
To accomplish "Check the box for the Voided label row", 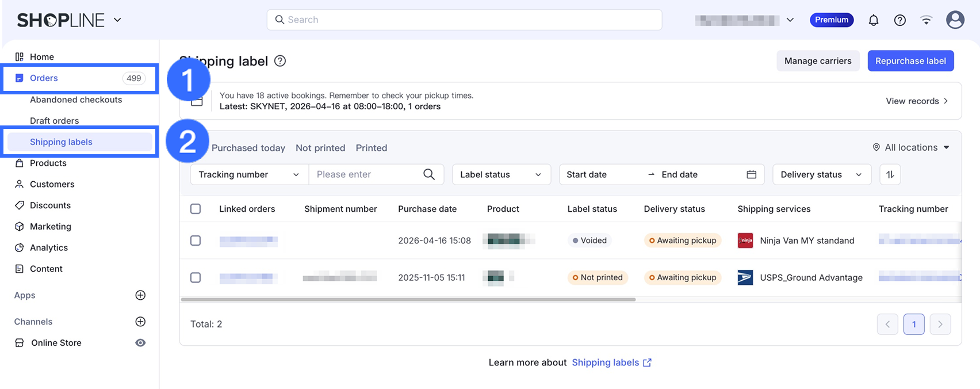I will coord(196,241).
